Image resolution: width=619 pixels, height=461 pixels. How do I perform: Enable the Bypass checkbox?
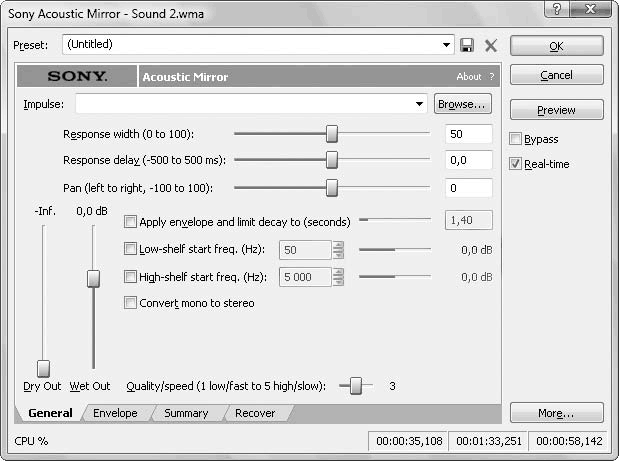tap(516, 139)
